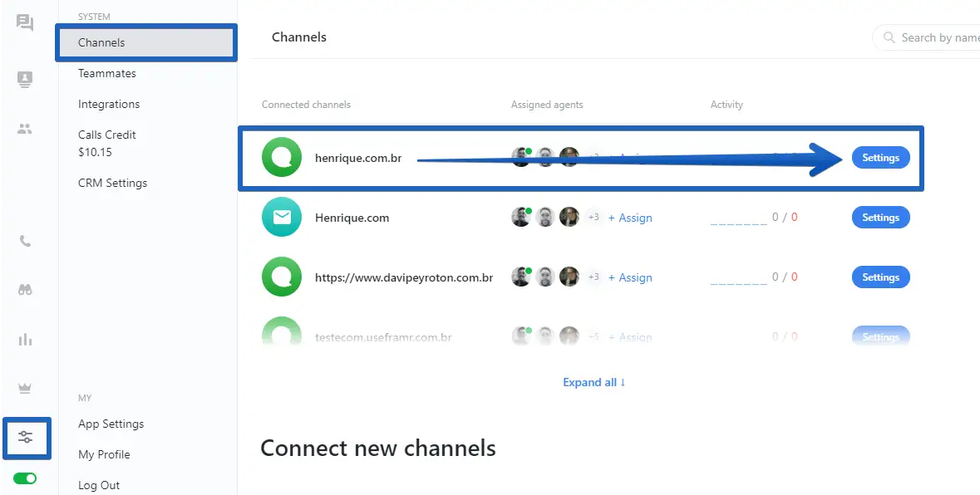Viewport: 980px width, 495px height.
Task: Expand all connected channels
Action: click(x=593, y=382)
